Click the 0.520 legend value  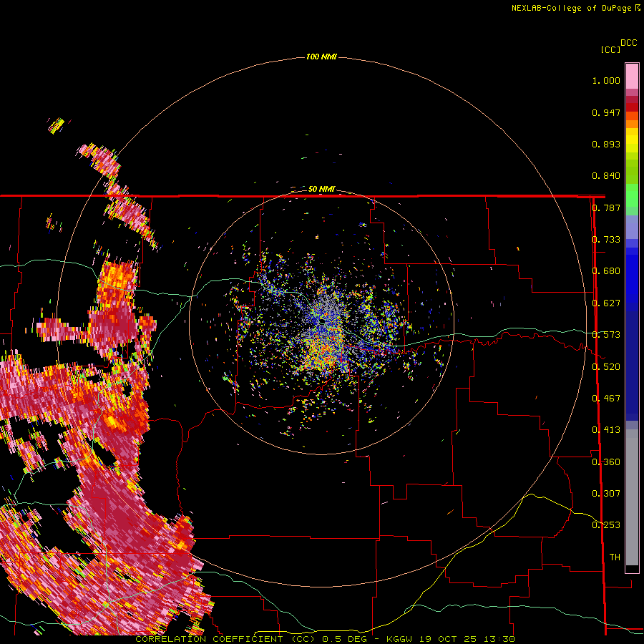click(x=606, y=367)
